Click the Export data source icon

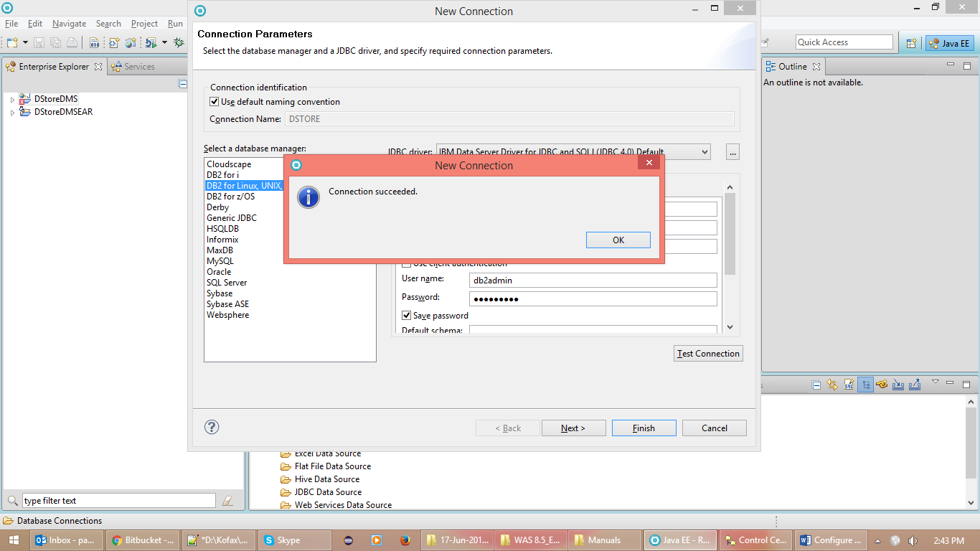click(x=915, y=385)
